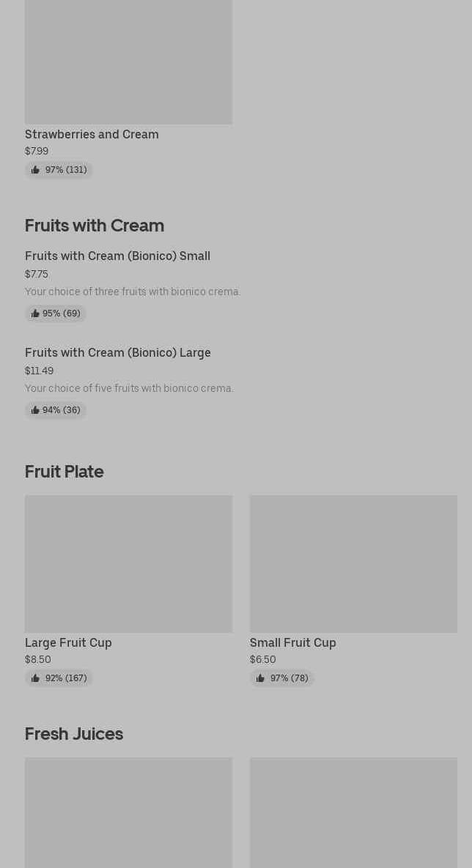Click the Fruit Plate section heading
This screenshot has height=868, width=472.
(64, 471)
